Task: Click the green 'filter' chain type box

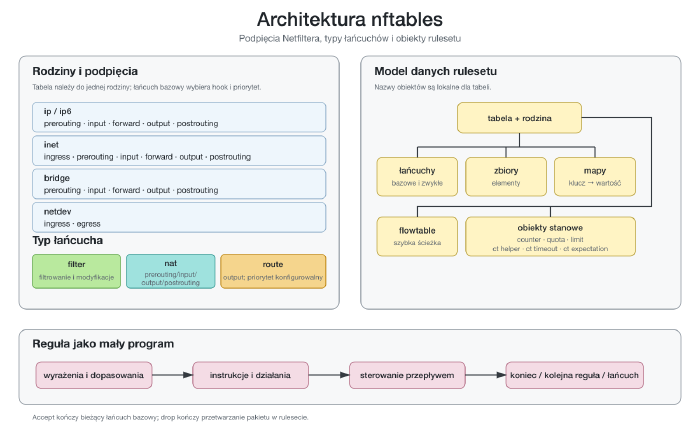Action: [76, 272]
